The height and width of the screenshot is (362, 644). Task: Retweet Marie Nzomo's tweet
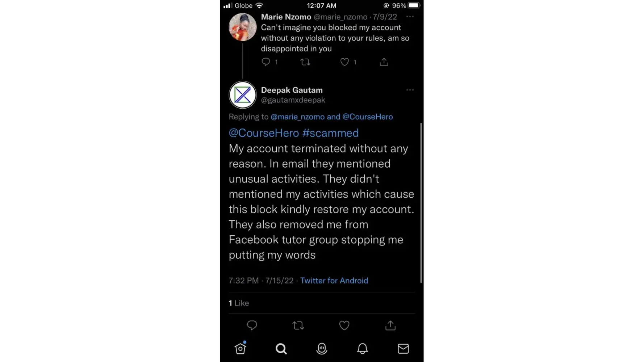click(305, 62)
